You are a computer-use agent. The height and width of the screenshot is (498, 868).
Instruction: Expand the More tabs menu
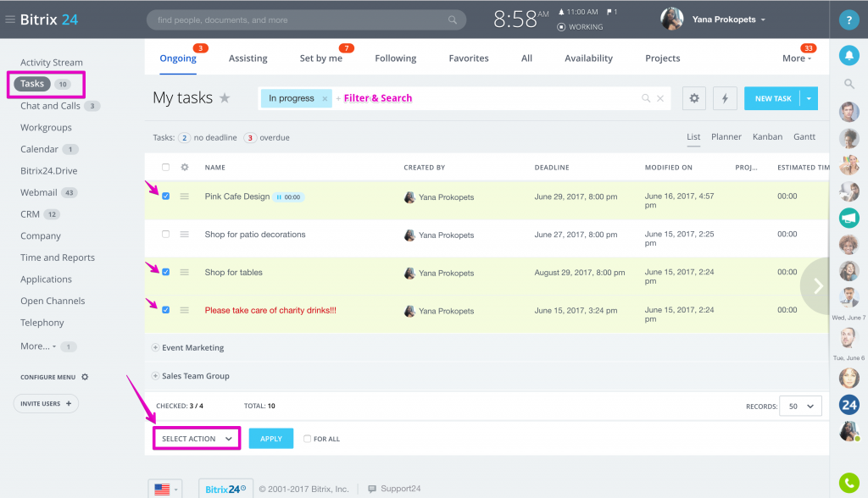[x=797, y=58]
